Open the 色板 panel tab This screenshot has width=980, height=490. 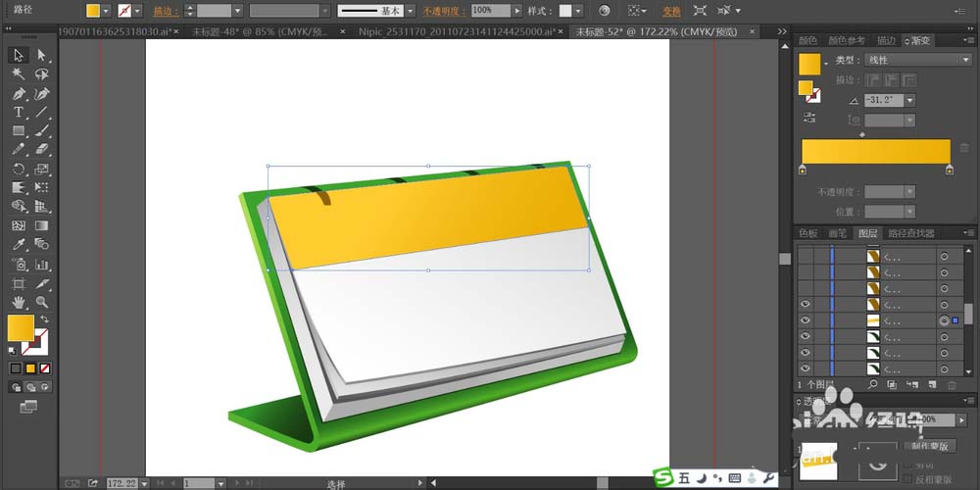point(808,233)
